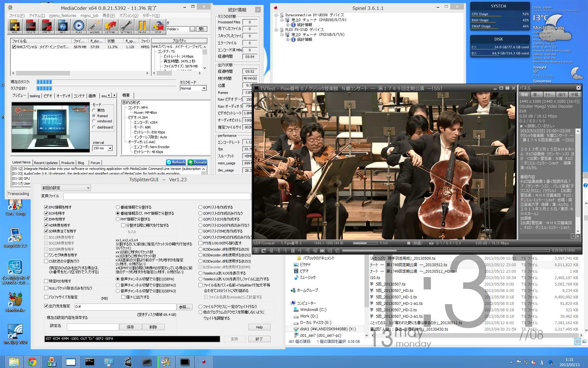Uncheck the EPG情報を残す checkbox

tap(46, 207)
